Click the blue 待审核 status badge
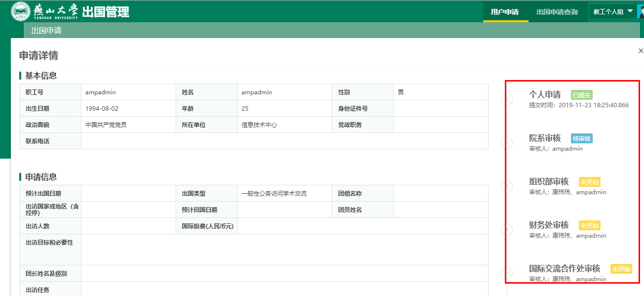 tap(581, 138)
